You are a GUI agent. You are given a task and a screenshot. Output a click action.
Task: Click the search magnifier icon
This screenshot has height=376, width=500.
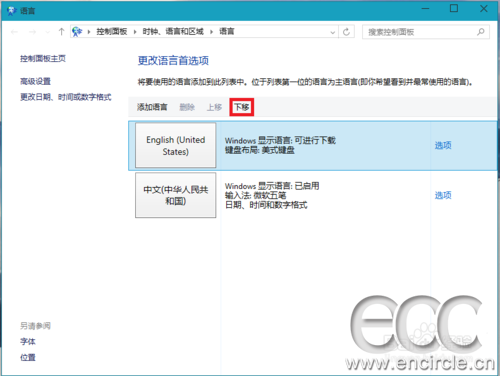click(x=481, y=32)
